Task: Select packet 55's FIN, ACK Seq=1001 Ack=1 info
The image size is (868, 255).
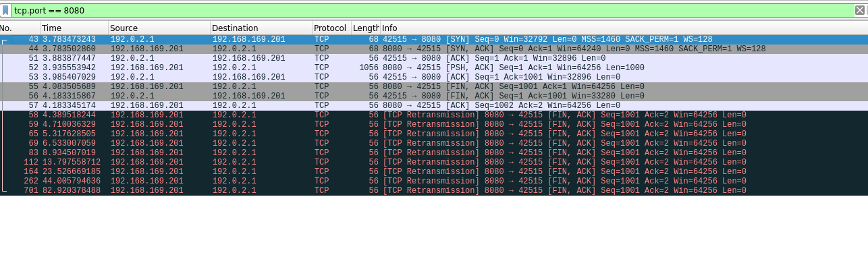Action: (514, 86)
